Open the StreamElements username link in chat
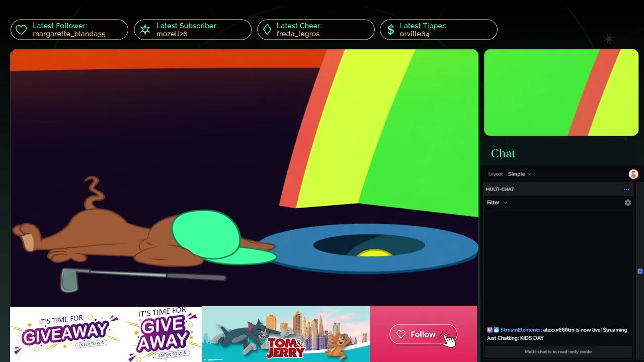 [x=521, y=330]
